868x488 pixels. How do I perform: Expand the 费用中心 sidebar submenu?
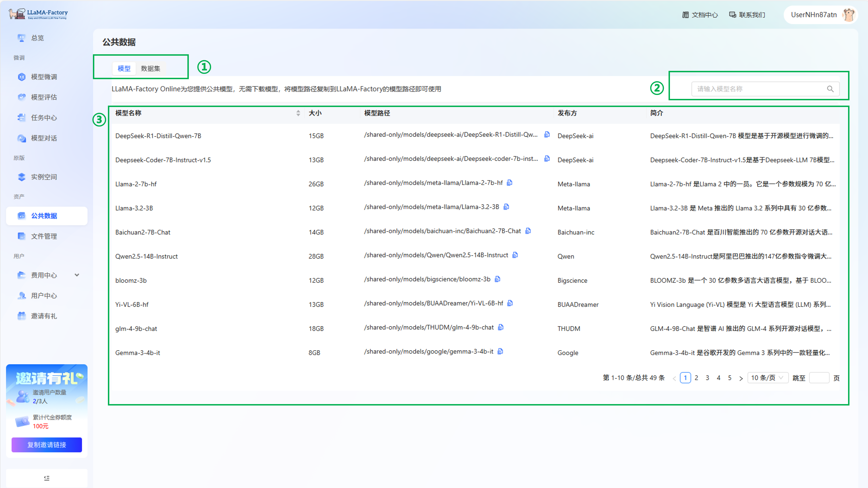coord(77,275)
